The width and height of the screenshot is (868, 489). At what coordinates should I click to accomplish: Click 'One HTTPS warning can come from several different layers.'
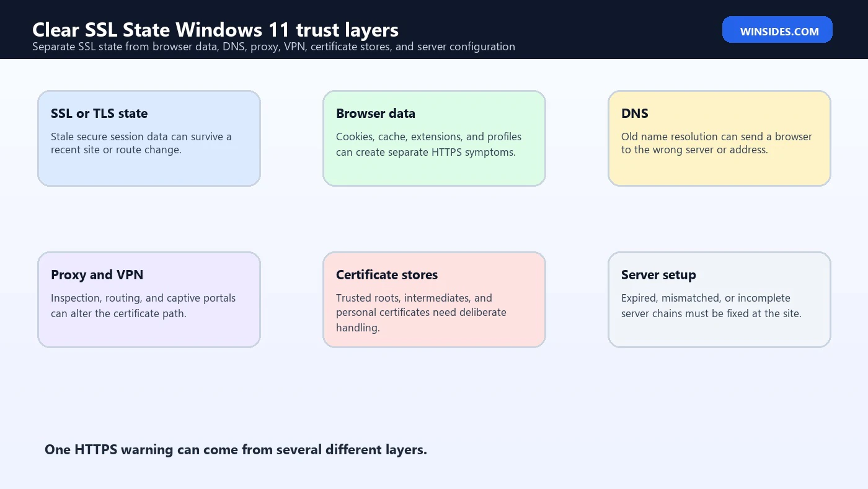(236, 450)
